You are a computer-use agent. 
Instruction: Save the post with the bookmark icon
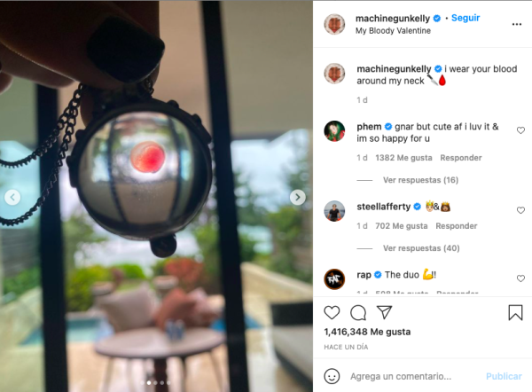coord(515,312)
